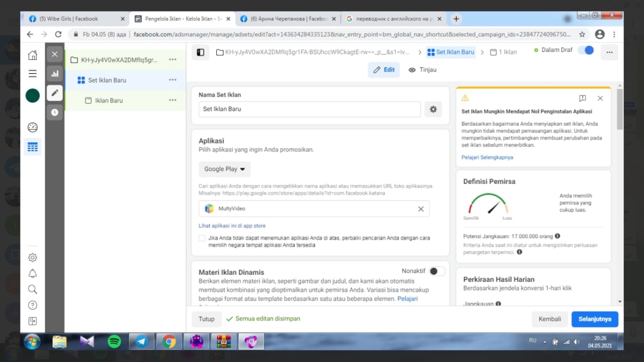Image resolution: width=644 pixels, height=362 pixels.
Task: Open the Campaigns table grid icon
Action: [x=32, y=147]
